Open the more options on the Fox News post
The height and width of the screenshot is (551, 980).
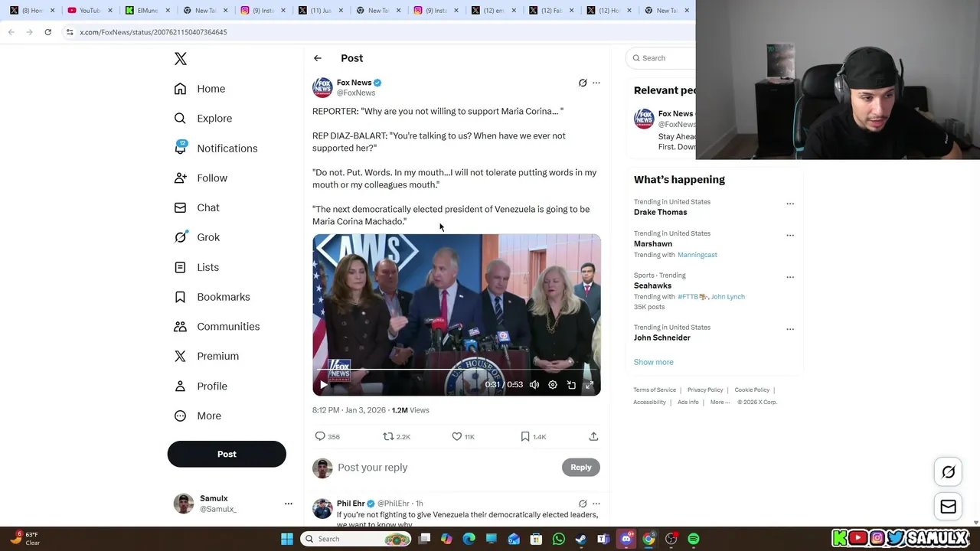pyautogui.click(x=596, y=83)
